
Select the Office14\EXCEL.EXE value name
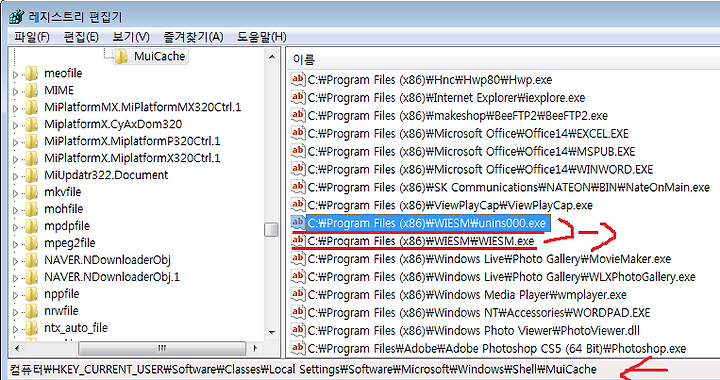point(468,134)
